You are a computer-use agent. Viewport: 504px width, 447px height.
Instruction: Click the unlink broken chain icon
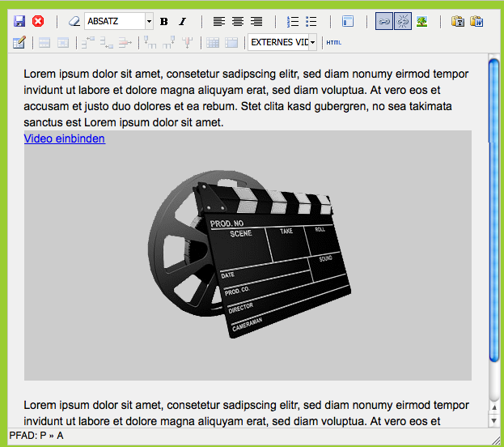pyautogui.click(x=403, y=22)
